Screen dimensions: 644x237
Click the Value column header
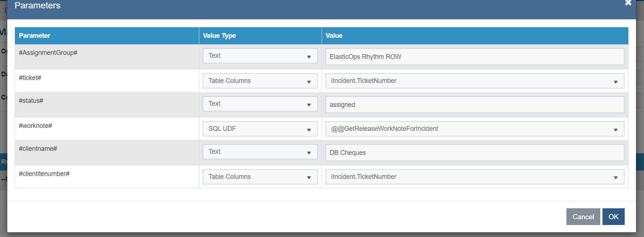[334, 36]
